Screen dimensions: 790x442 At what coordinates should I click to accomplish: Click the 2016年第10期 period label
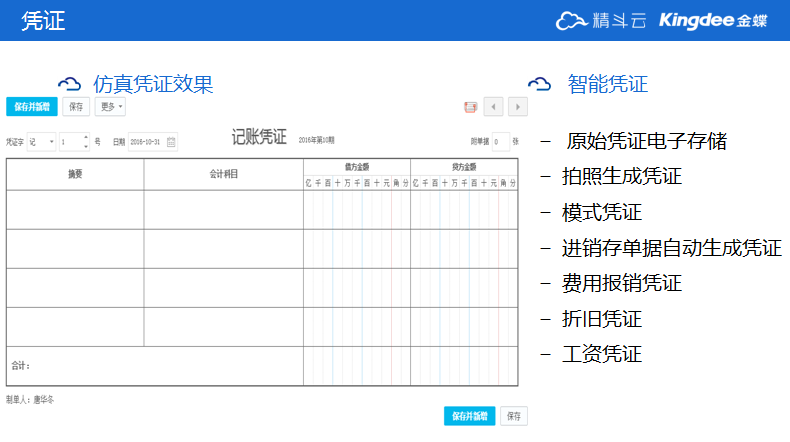316,140
